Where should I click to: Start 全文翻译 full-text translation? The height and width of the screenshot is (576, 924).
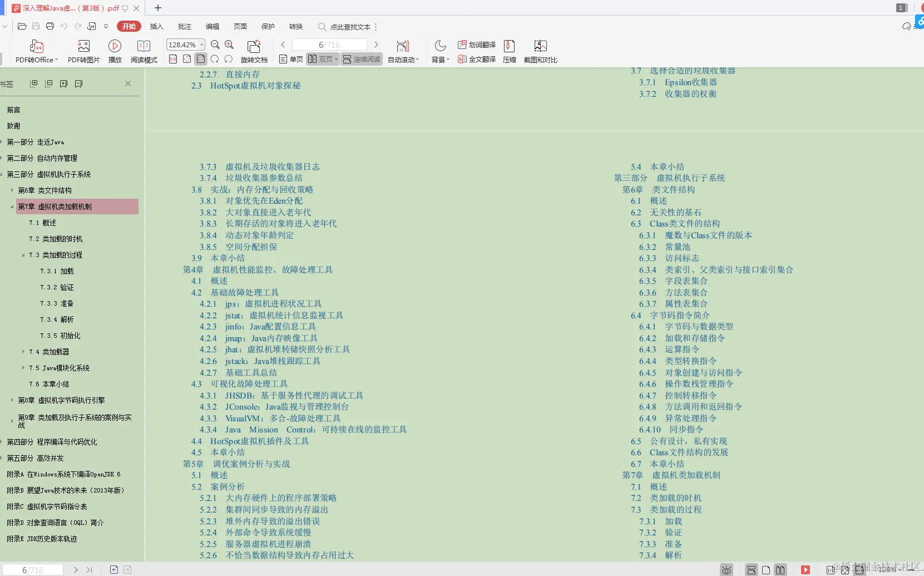476,58
